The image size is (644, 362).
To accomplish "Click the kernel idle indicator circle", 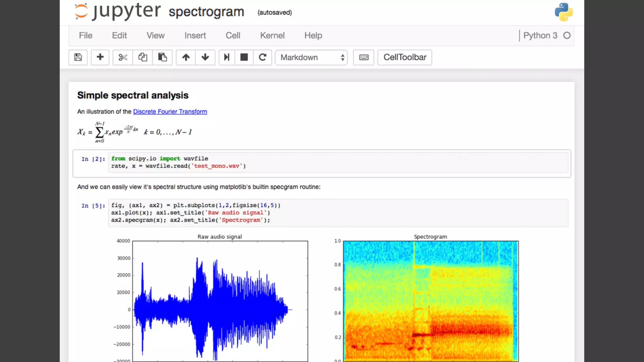I will tap(567, 36).
